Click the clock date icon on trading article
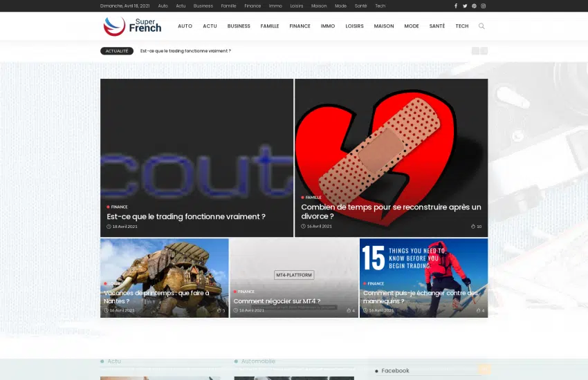 (x=109, y=227)
